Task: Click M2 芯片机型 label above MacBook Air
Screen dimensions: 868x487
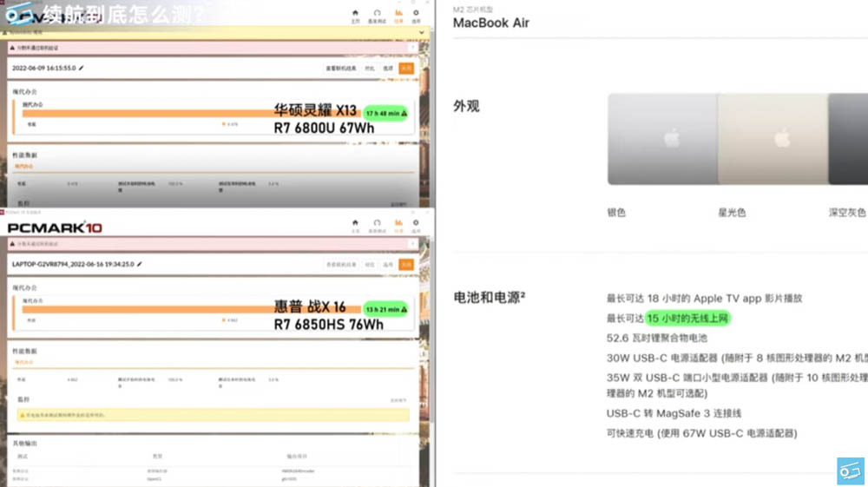Action: [473, 10]
